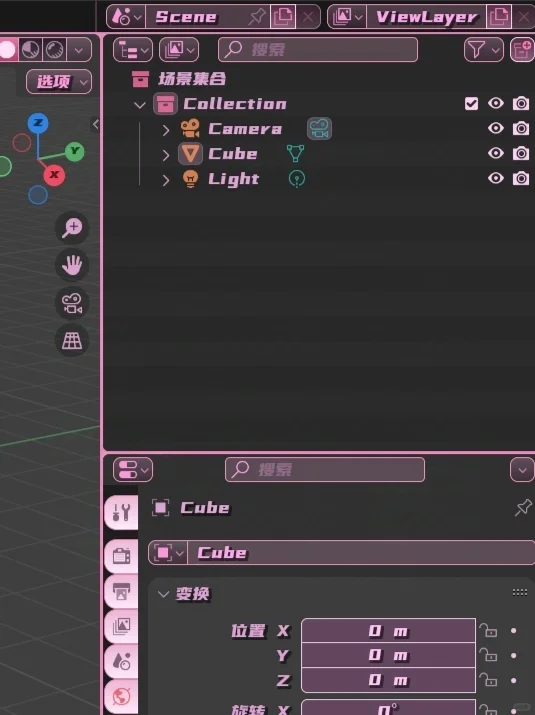This screenshot has height=715, width=535.
Task: Click the Camera data icon beside Camera
Action: coord(319,128)
